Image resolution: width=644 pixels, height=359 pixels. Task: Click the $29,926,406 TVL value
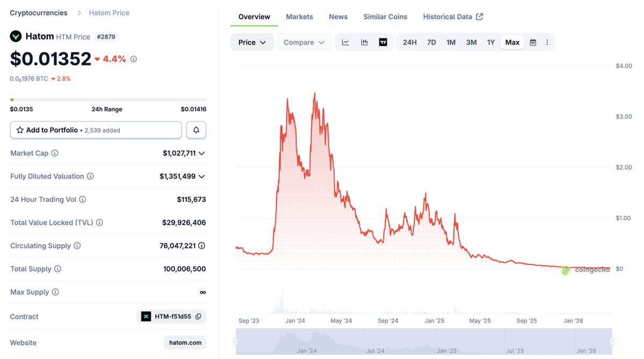pyautogui.click(x=184, y=223)
